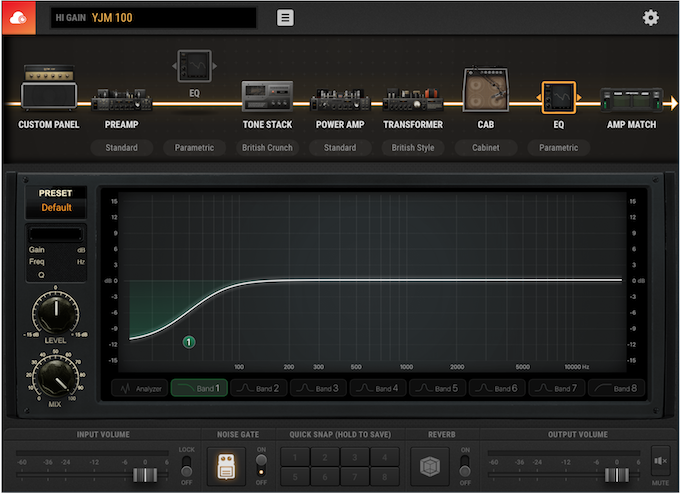Image resolution: width=680 pixels, height=493 pixels.
Task: Click left arrow of upper EQ module
Action: pos(174,66)
